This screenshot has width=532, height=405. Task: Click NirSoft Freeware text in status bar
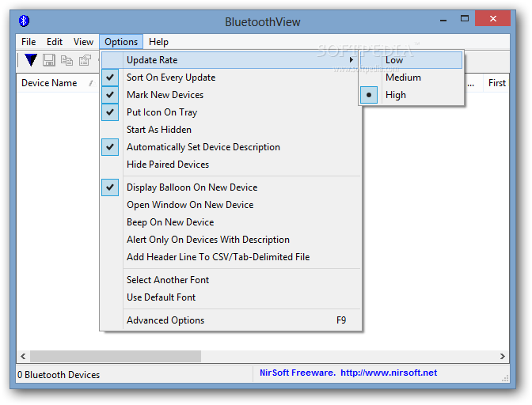coord(297,373)
